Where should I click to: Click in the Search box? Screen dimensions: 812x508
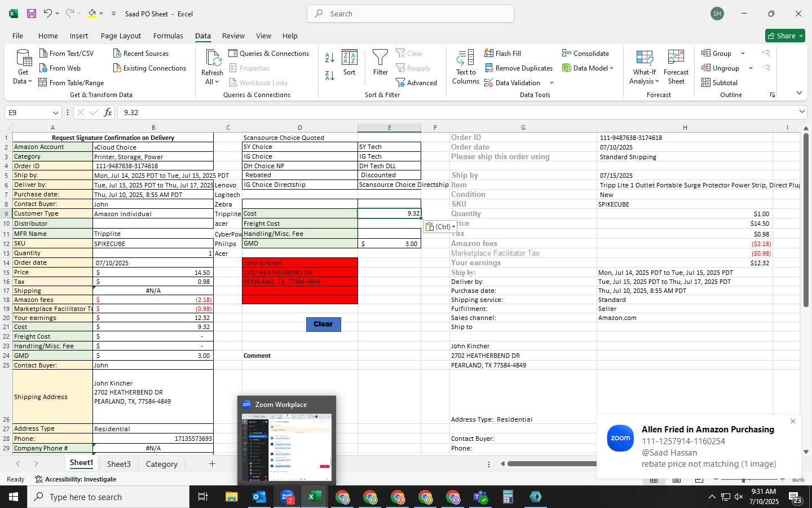coord(411,14)
